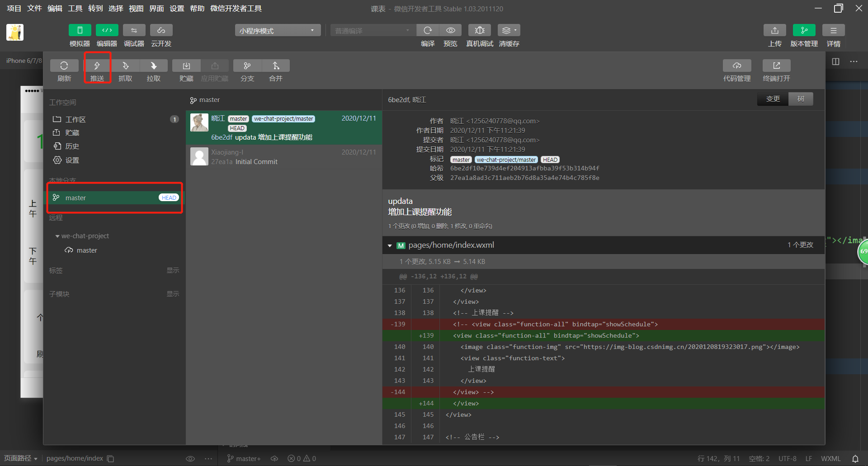Open the 小程序模式 mode dropdown

pos(278,30)
